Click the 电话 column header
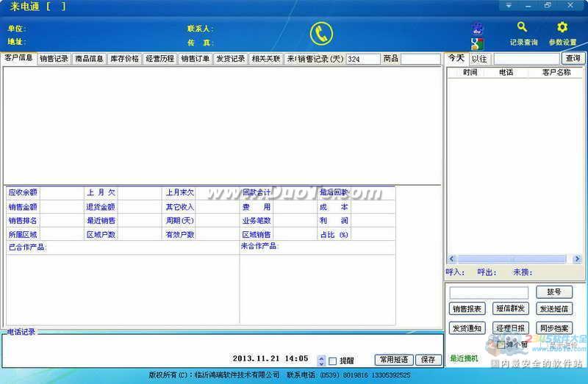Image resolution: width=588 pixels, height=384 pixels. [x=506, y=72]
